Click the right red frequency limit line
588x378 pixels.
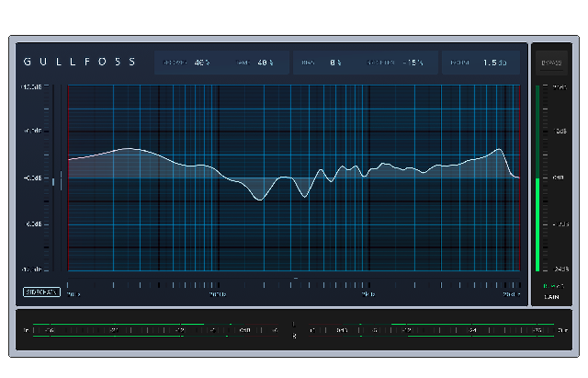coord(520,178)
